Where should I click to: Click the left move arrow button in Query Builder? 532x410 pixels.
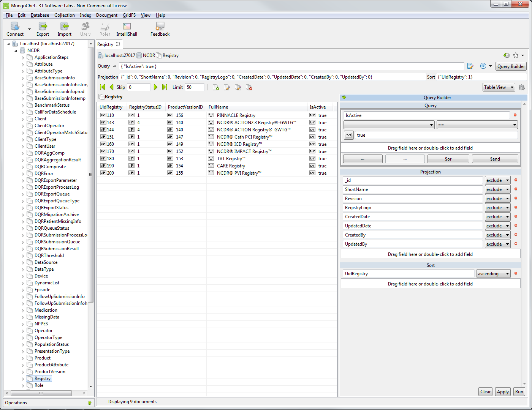(x=363, y=159)
